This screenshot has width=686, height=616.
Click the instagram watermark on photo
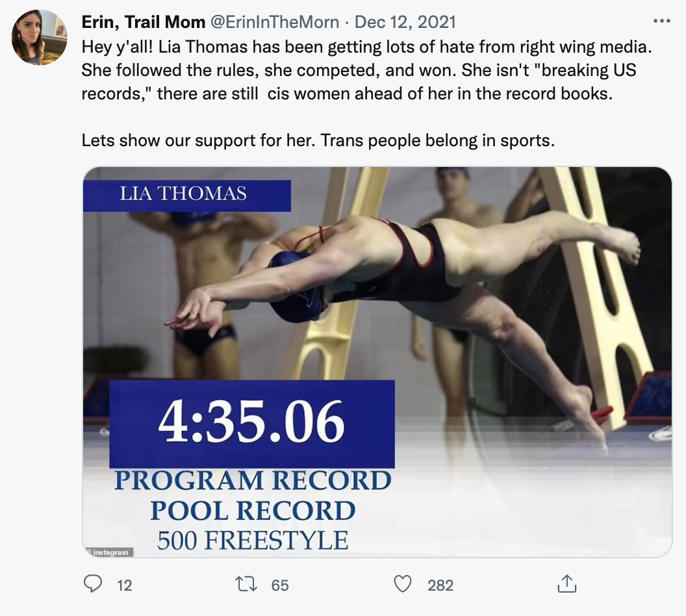point(109,552)
